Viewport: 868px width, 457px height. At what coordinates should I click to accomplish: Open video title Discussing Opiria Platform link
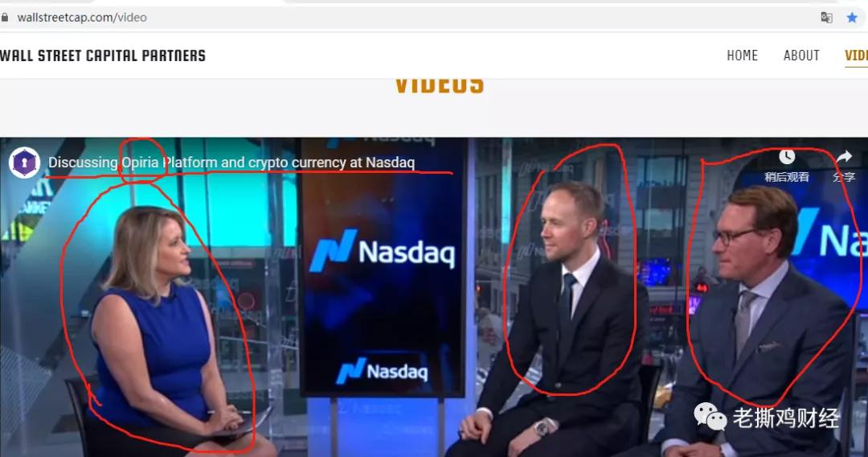[231, 163]
